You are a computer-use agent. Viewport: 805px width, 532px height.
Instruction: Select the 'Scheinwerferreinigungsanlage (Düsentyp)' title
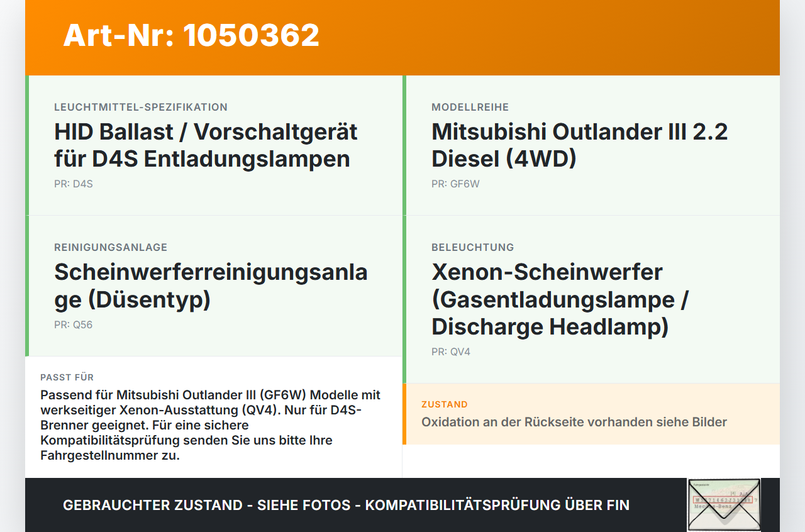coord(211,285)
